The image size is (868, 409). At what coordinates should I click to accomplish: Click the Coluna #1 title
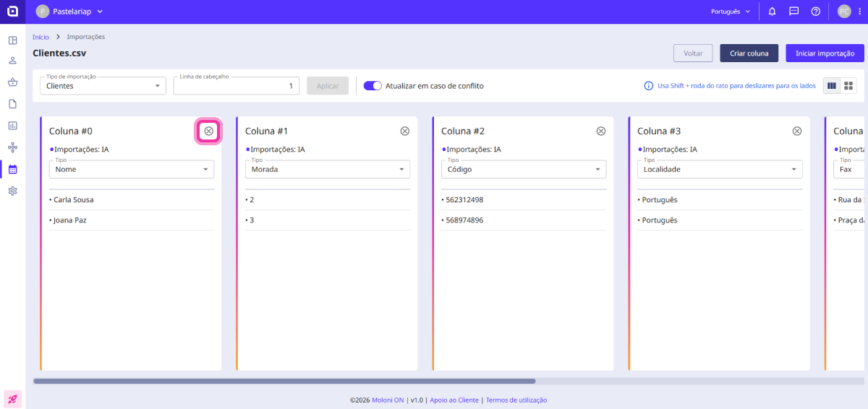(x=267, y=131)
